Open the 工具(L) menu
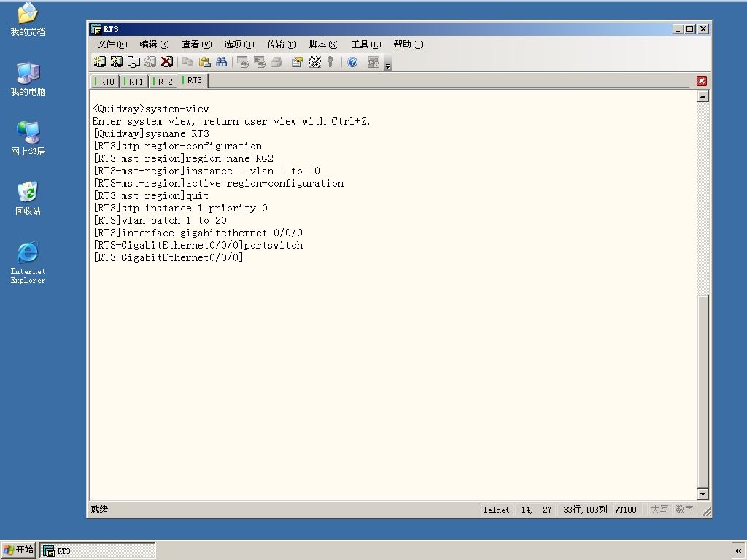 (366, 44)
